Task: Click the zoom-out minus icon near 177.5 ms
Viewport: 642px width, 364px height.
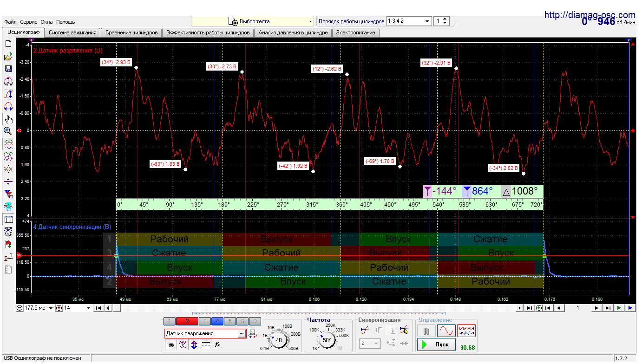Action: (x=20, y=308)
